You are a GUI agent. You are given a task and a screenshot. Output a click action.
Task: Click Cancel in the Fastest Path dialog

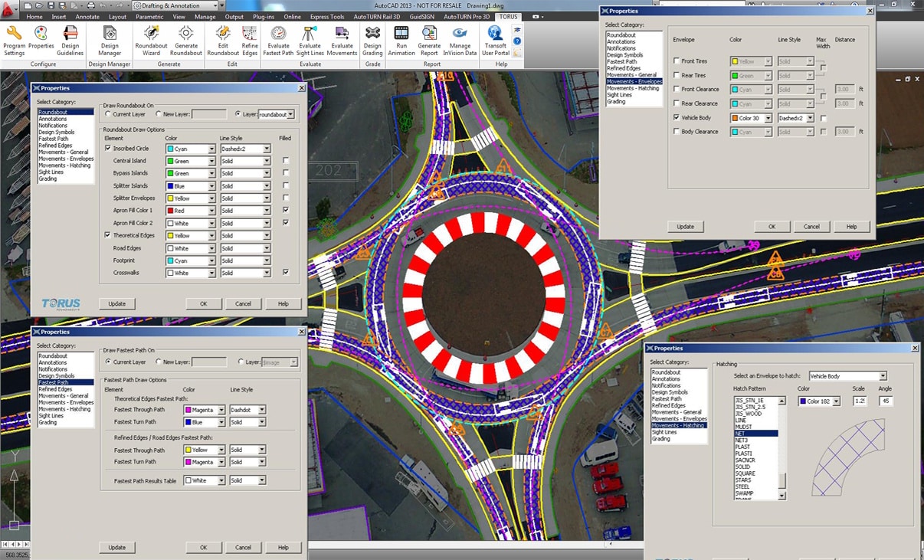243,548
